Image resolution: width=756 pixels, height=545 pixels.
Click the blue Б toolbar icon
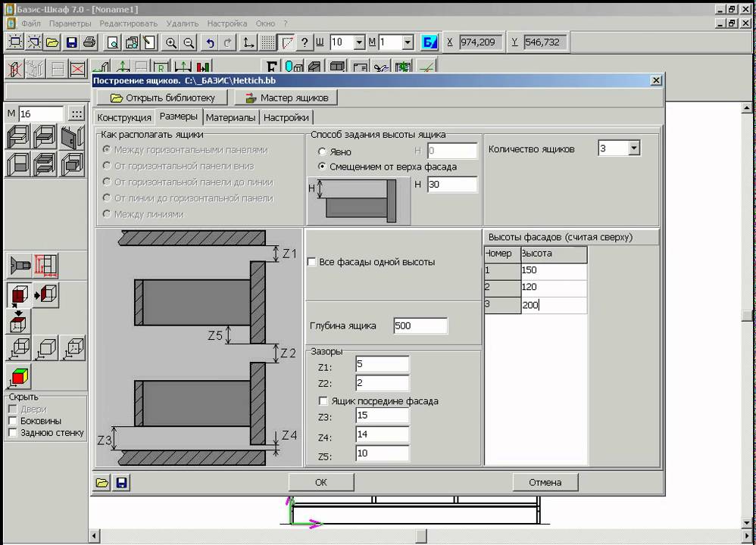pyautogui.click(x=429, y=42)
